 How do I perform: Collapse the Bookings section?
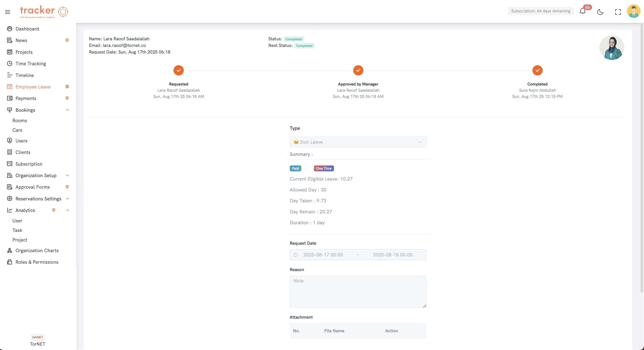pos(67,110)
